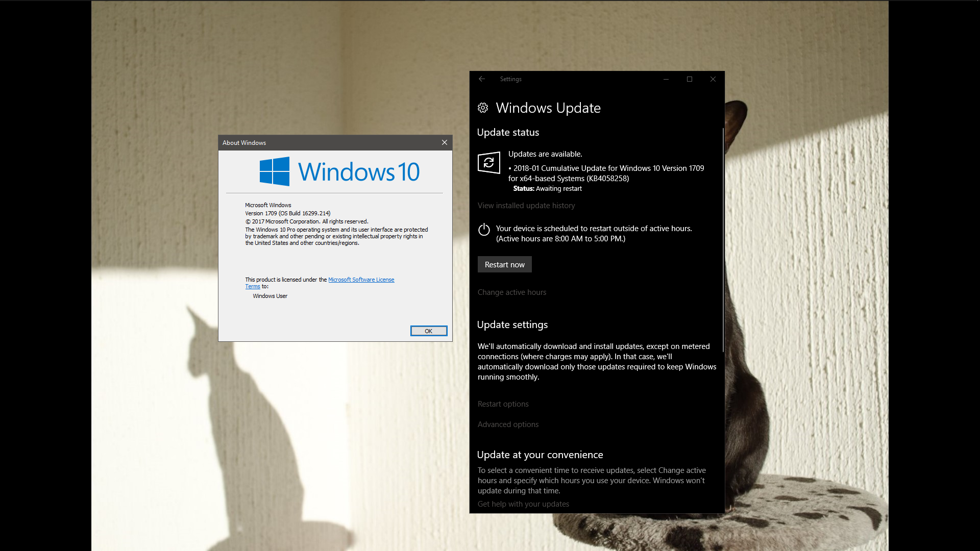Open Restart options
The image size is (980, 551).
click(x=503, y=404)
